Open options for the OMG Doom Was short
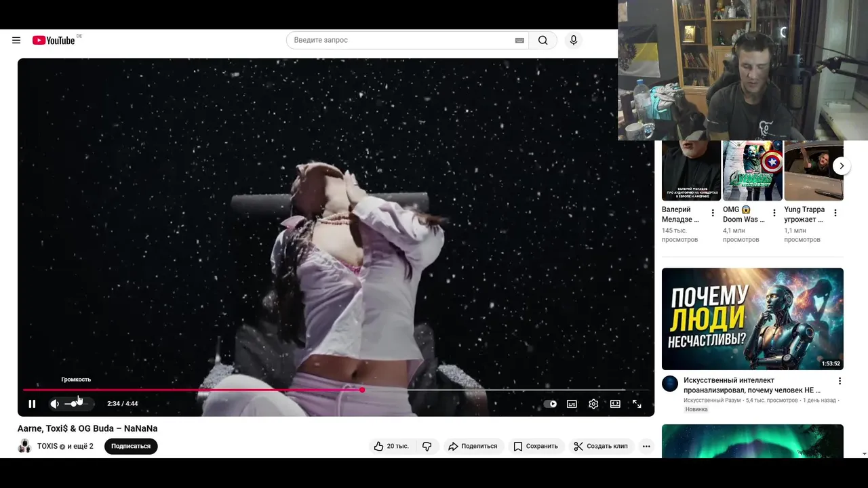This screenshot has height=488, width=868. pyautogui.click(x=774, y=213)
